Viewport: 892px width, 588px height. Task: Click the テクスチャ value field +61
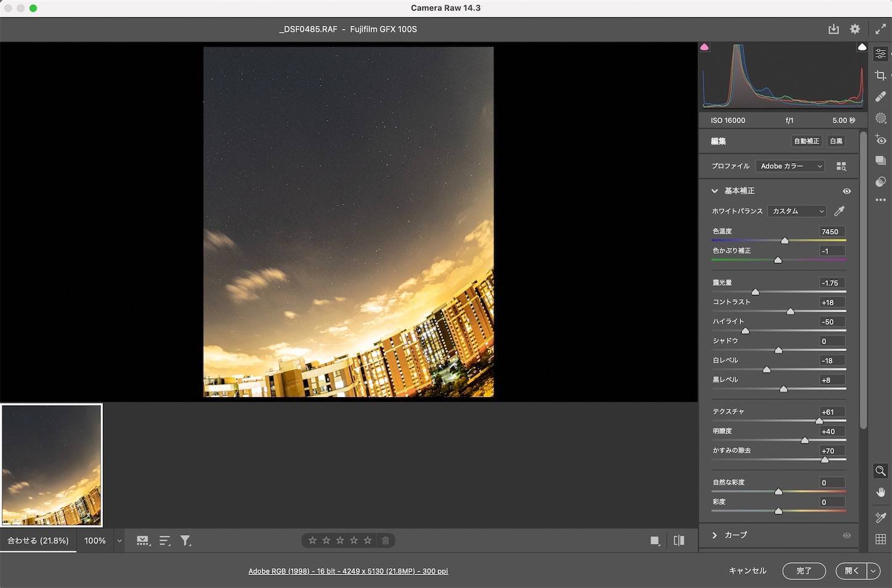coord(832,412)
